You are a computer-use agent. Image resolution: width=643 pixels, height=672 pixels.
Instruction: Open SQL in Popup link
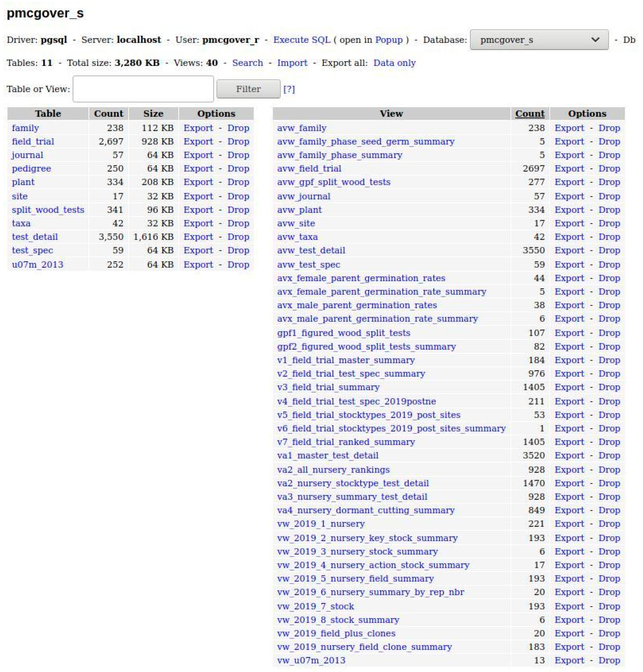pos(389,40)
